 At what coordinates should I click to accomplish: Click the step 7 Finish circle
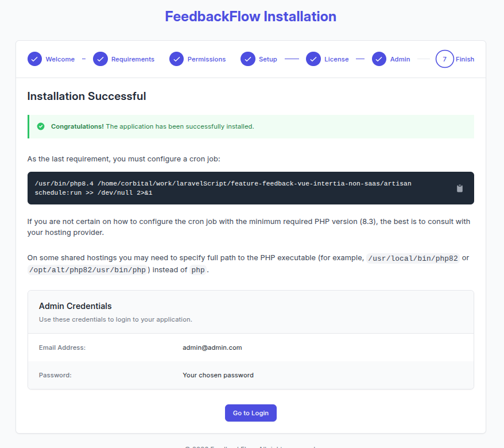444,59
